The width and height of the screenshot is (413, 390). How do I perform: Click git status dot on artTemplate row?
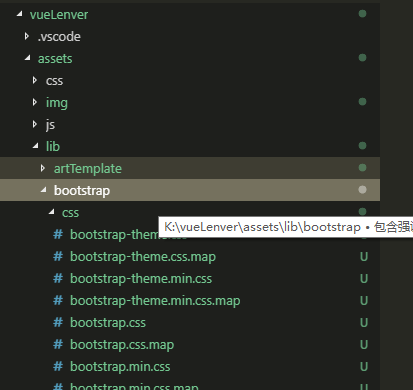[362, 168]
